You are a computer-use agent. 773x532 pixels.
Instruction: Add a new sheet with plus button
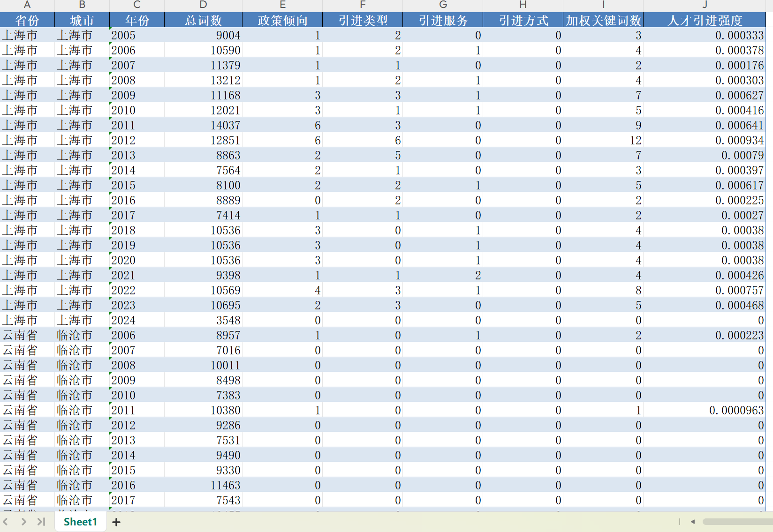point(116,522)
